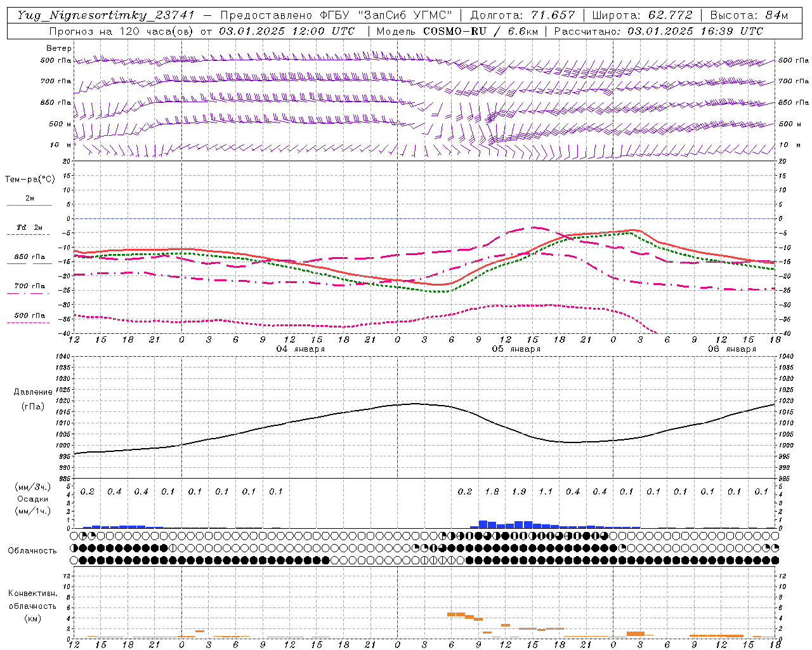Click the 1.9 precipitation value

pyautogui.click(x=519, y=491)
